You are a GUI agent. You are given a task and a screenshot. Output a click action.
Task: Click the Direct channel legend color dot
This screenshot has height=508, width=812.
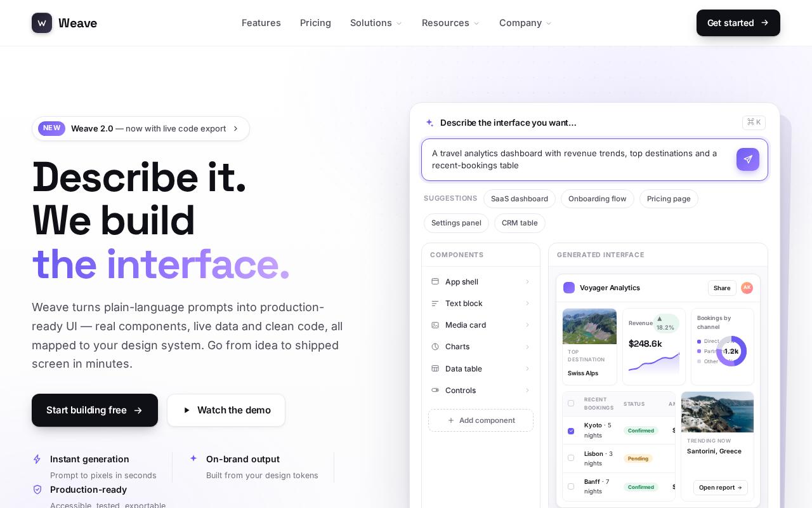699,341
